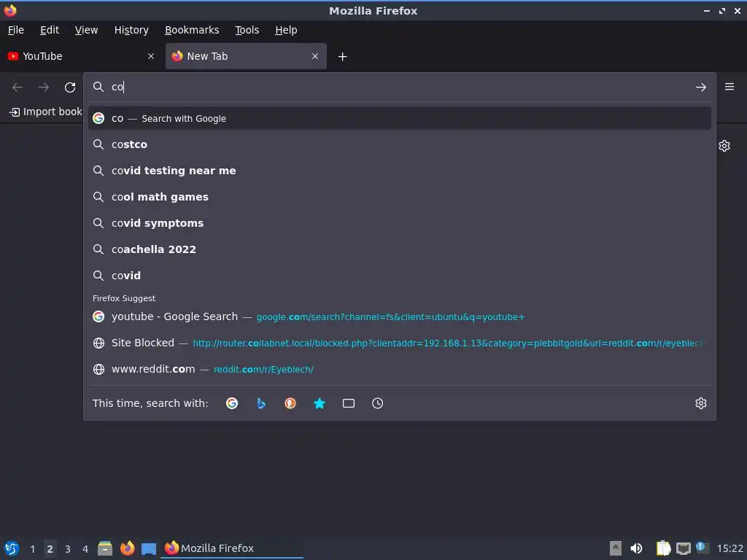Click the show desktop taskbar icon

click(x=149, y=548)
